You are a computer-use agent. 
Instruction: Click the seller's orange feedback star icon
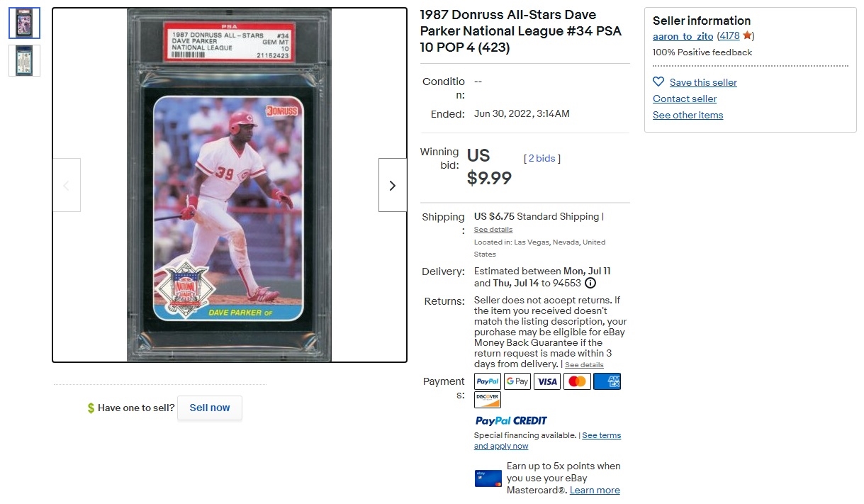click(x=747, y=35)
